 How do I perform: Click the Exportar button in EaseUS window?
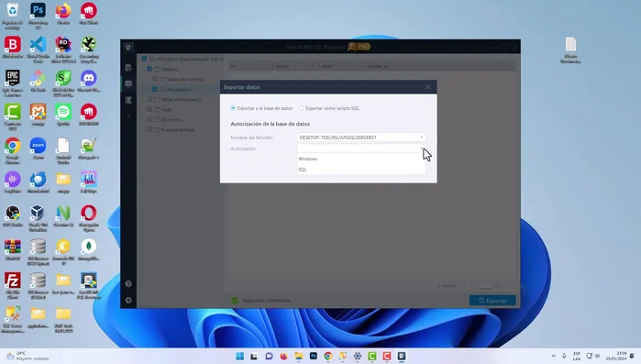492,301
